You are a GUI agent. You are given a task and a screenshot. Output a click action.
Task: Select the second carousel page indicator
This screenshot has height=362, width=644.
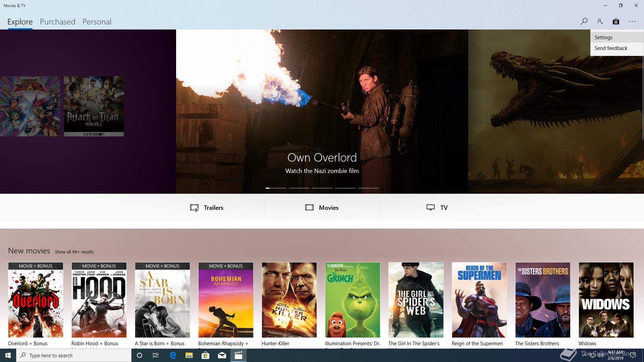pyautogui.click(x=299, y=188)
